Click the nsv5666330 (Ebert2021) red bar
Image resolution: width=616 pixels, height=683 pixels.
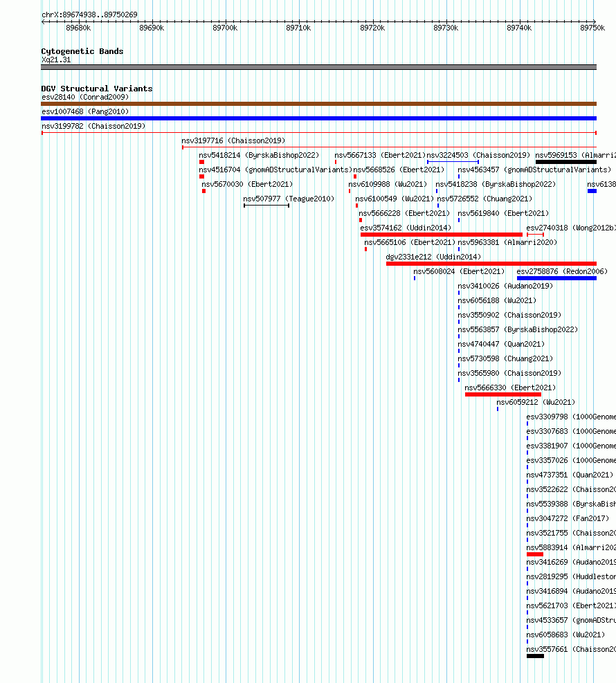click(x=503, y=394)
